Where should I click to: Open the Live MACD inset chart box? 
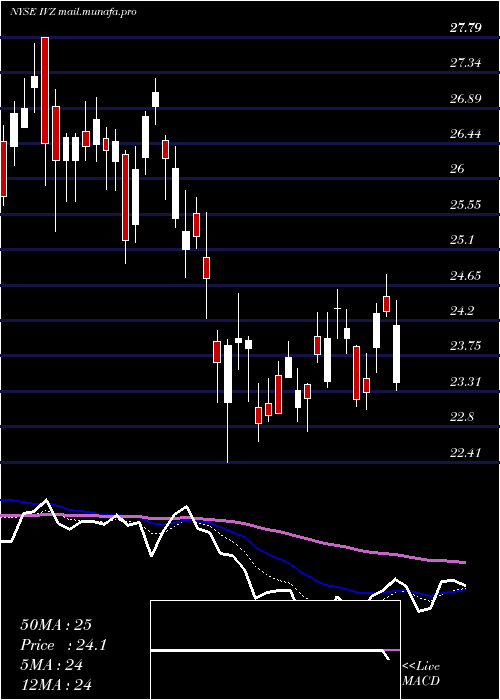[275, 650]
